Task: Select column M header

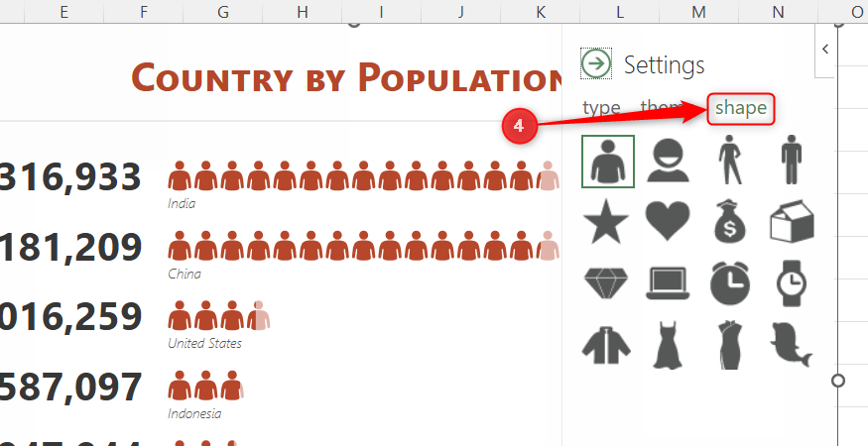Action: point(698,12)
